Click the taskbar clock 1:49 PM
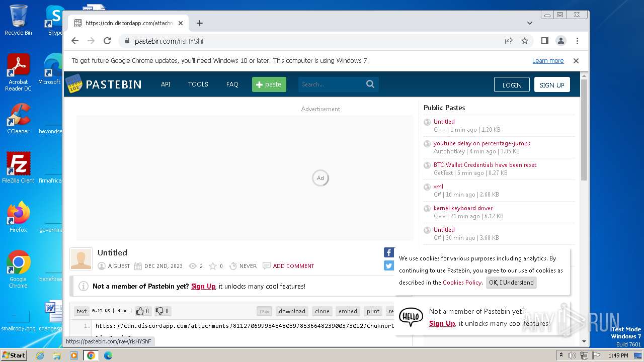This screenshot has width=644, height=362. [x=618, y=355]
